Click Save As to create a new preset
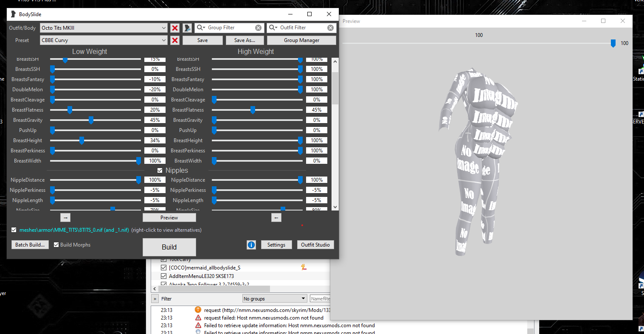The width and height of the screenshot is (644, 334). tap(245, 40)
